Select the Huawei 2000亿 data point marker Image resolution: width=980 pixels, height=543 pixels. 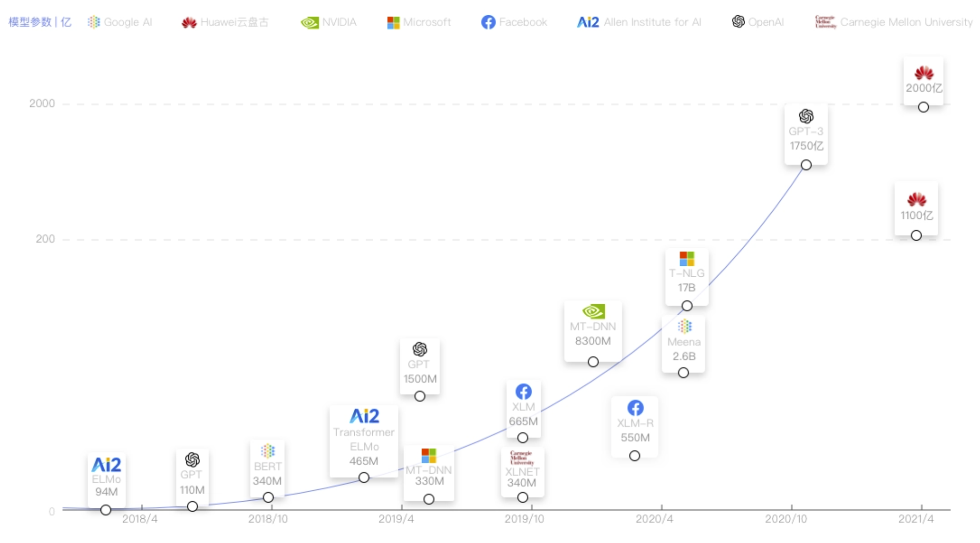[x=923, y=107]
